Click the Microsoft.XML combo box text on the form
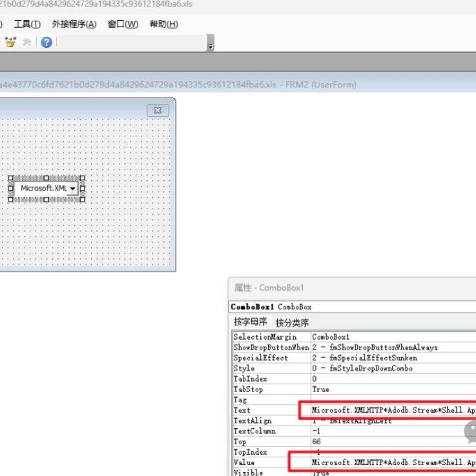The image size is (476, 476). click(43, 188)
